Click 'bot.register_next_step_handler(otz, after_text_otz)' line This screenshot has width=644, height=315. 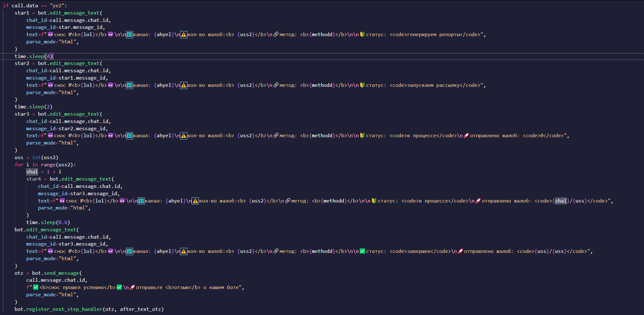click(x=89, y=309)
